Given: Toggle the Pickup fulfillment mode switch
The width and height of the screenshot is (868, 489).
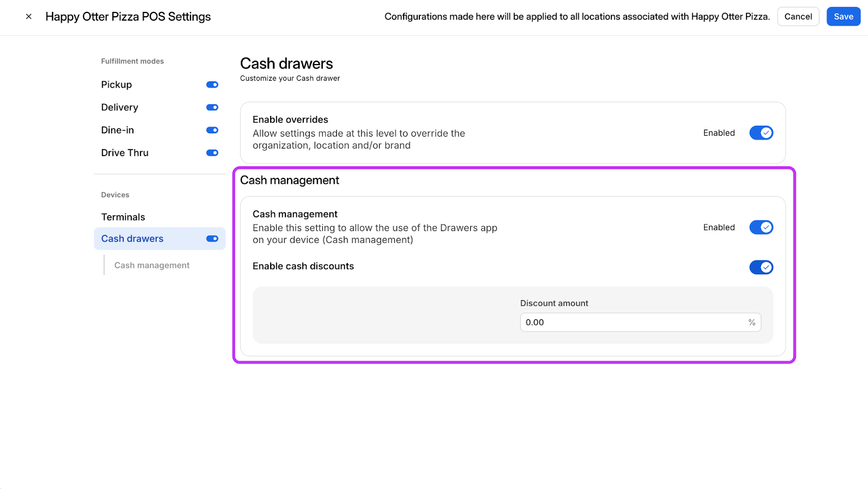Looking at the screenshot, I should point(212,85).
